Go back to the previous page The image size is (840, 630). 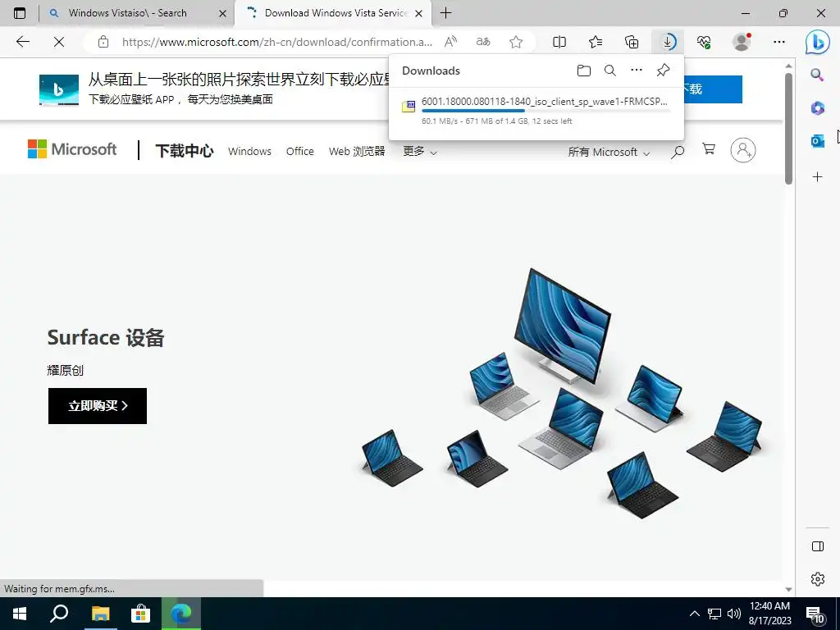tap(23, 42)
